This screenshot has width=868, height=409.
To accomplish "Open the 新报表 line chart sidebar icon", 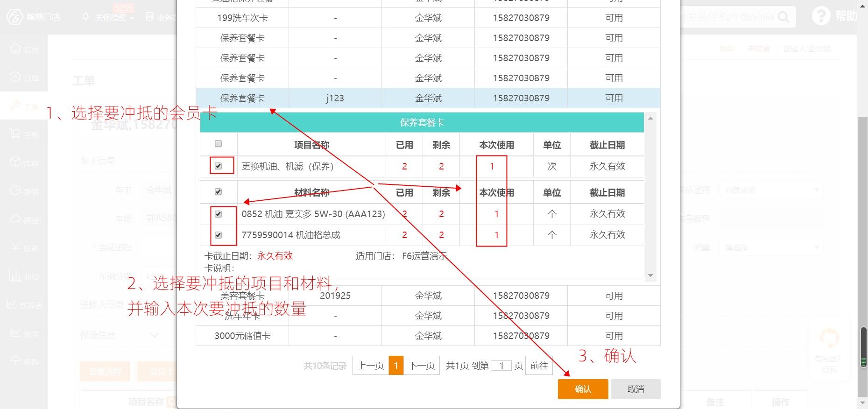I will 13,304.
